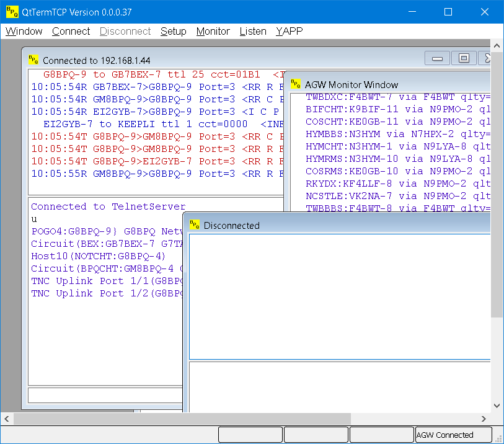Viewport: 504px width, 444px height.
Task: Open the Window menu
Action: pyautogui.click(x=24, y=31)
